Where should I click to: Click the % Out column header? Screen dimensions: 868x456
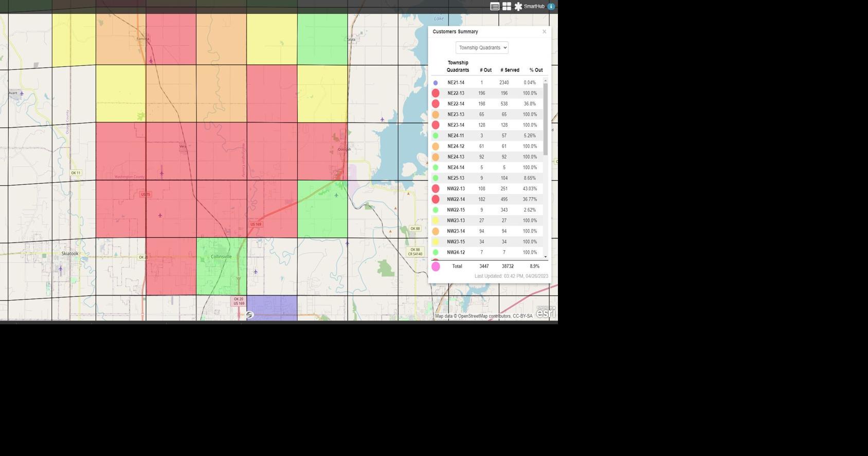pos(536,70)
